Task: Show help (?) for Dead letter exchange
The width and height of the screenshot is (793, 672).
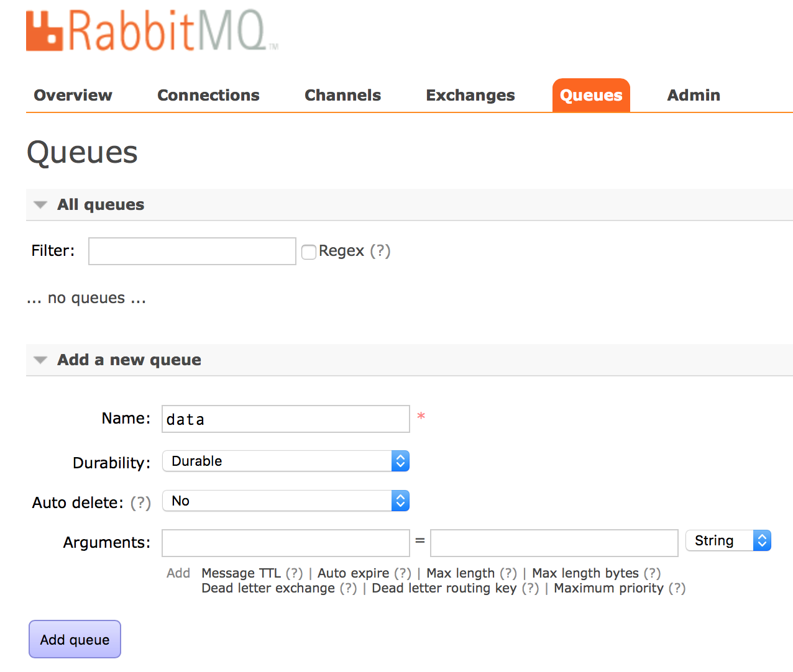Action: (x=349, y=588)
